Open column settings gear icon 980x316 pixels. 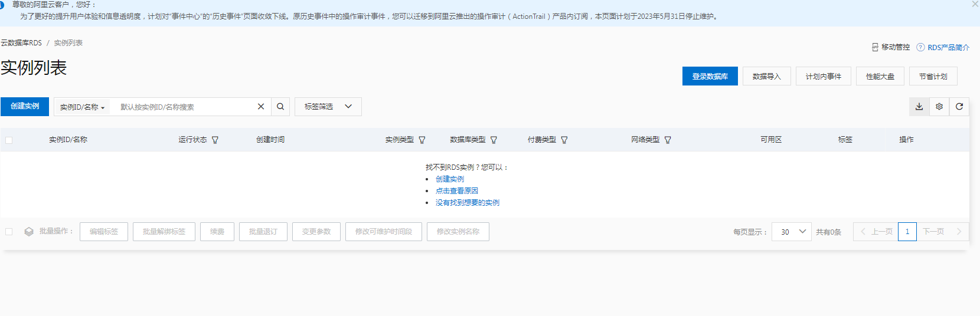click(x=939, y=107)
